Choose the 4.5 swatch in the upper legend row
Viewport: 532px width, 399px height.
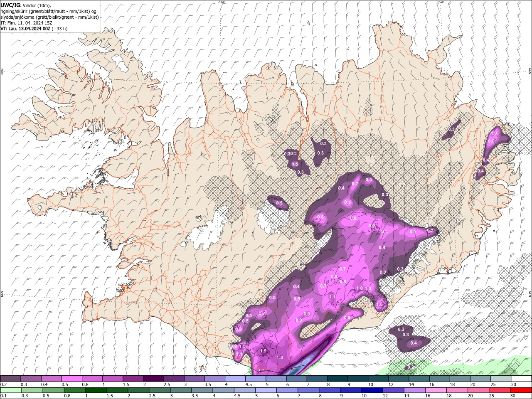coord(255,379)
